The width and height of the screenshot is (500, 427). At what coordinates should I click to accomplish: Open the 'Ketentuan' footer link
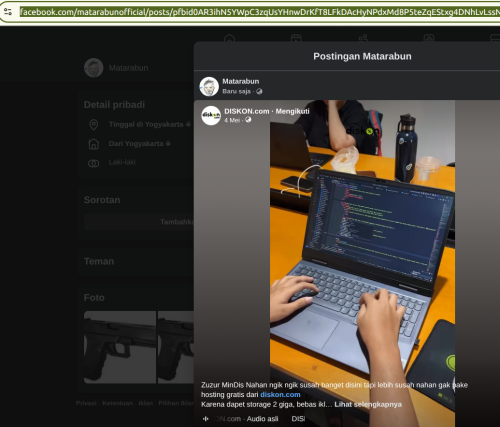pos(117,403)
